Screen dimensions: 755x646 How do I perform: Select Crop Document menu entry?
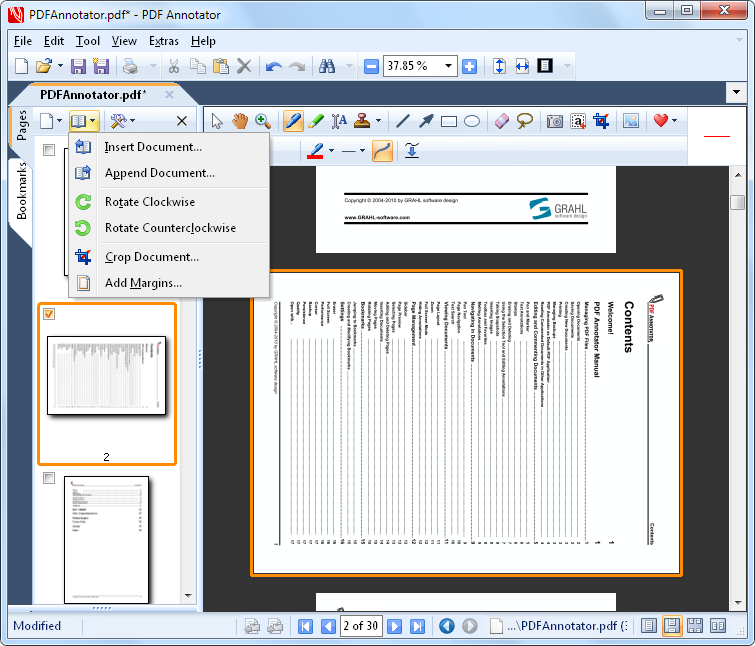pyautogui.click(x=151, y=257)
